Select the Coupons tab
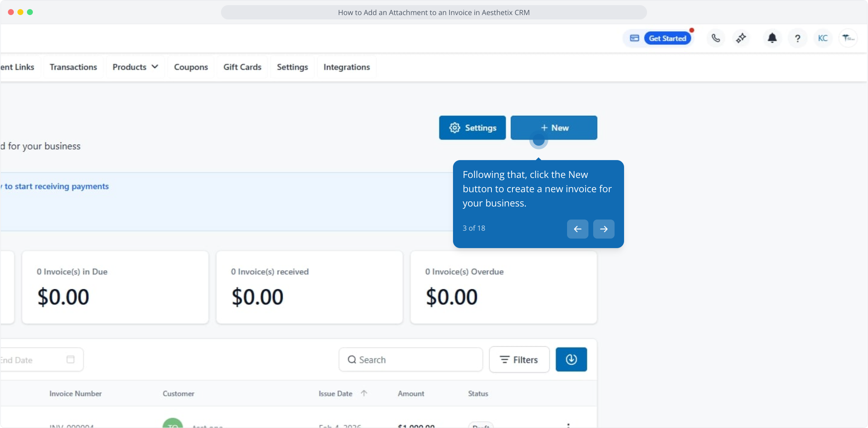 point(191,67)
